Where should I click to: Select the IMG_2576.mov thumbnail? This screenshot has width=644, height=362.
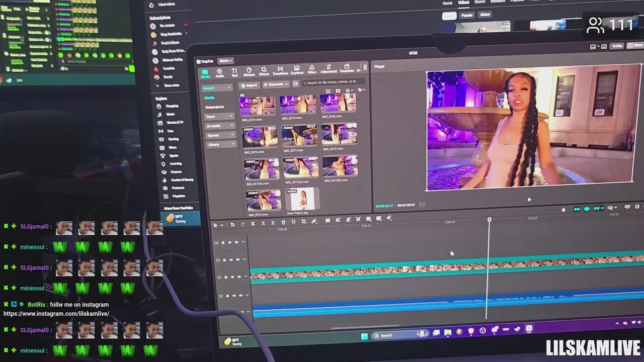338,103
